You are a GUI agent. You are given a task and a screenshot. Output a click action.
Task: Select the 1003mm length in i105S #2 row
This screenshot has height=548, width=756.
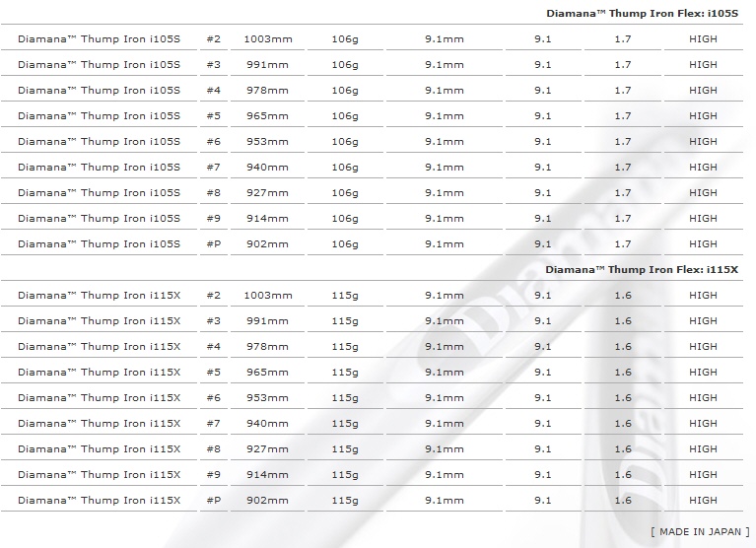(268, 39)
